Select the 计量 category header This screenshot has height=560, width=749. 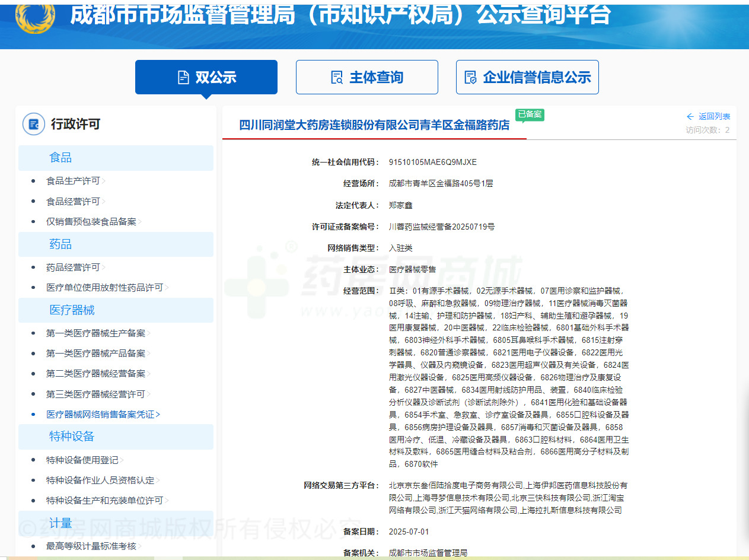(x=116, y=523)
